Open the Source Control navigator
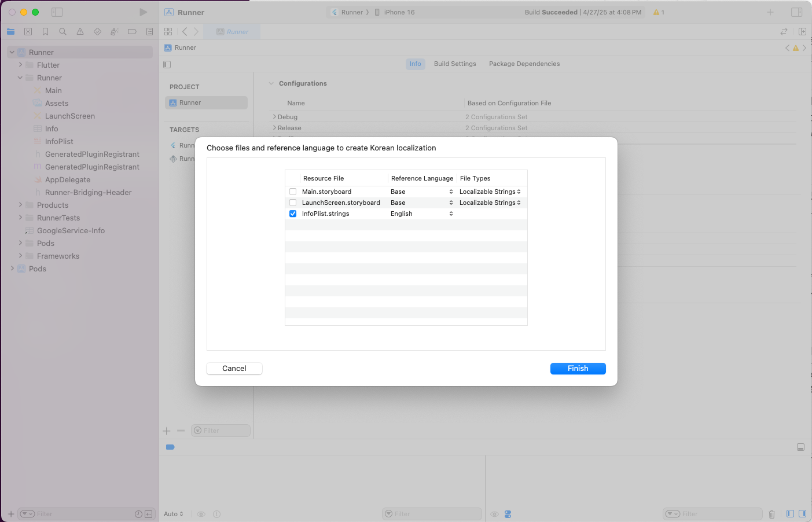This screenshot has height=522, width=812. click(28, 32)
